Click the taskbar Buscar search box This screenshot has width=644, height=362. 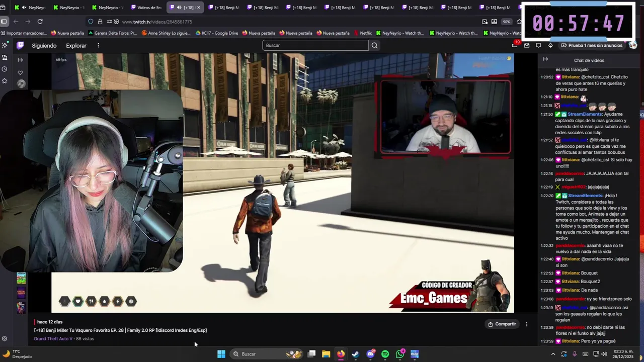(x=266, y=354)
